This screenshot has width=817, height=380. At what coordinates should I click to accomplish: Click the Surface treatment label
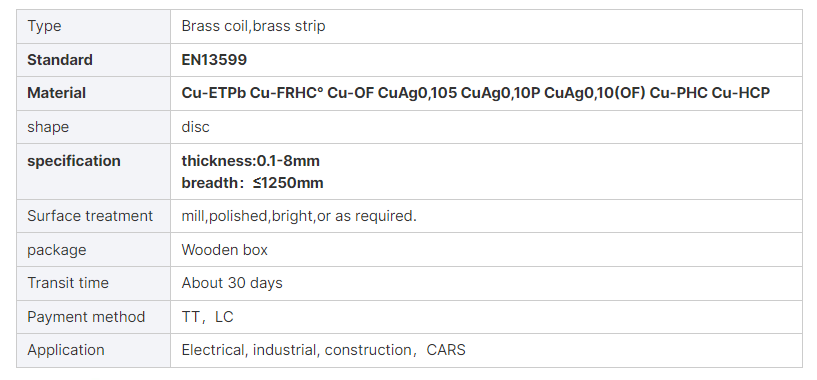click(90, 216)
